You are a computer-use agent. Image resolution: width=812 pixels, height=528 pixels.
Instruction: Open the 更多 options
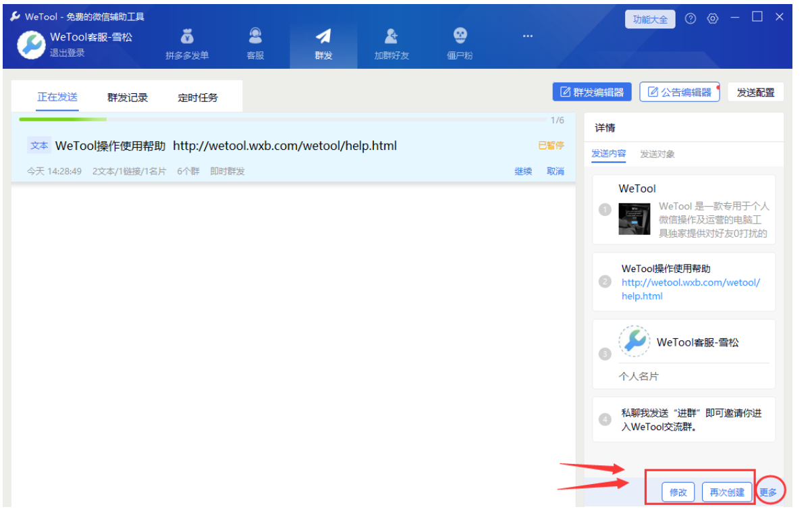(768, 492)
